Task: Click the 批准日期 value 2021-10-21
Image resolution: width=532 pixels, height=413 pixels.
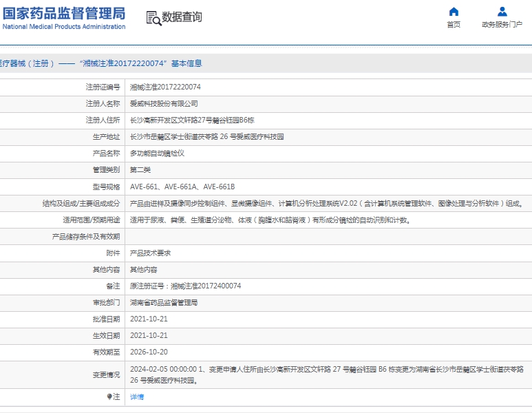Action: click(149, 319)
